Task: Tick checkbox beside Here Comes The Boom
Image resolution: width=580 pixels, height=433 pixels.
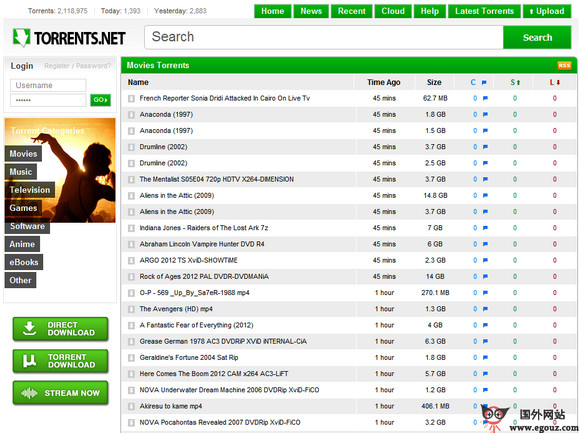Action: point(131,374)
